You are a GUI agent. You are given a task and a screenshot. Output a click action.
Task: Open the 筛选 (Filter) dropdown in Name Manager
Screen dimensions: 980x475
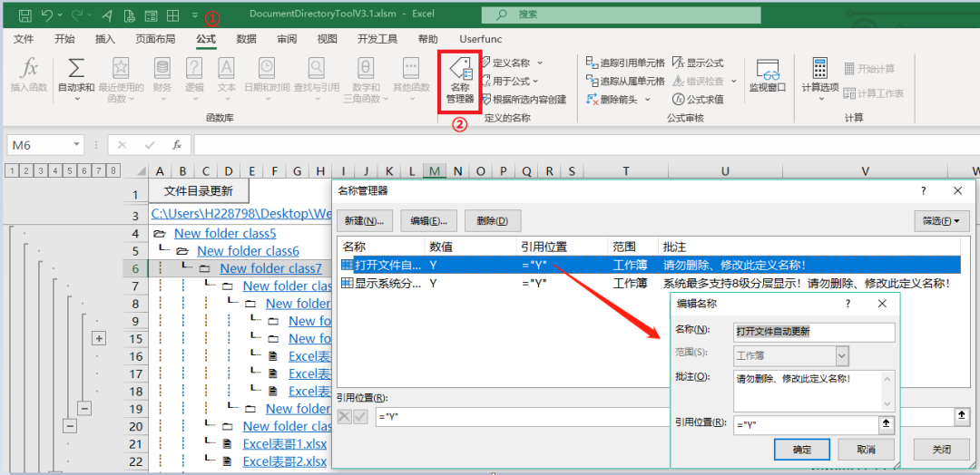(941, 220)
